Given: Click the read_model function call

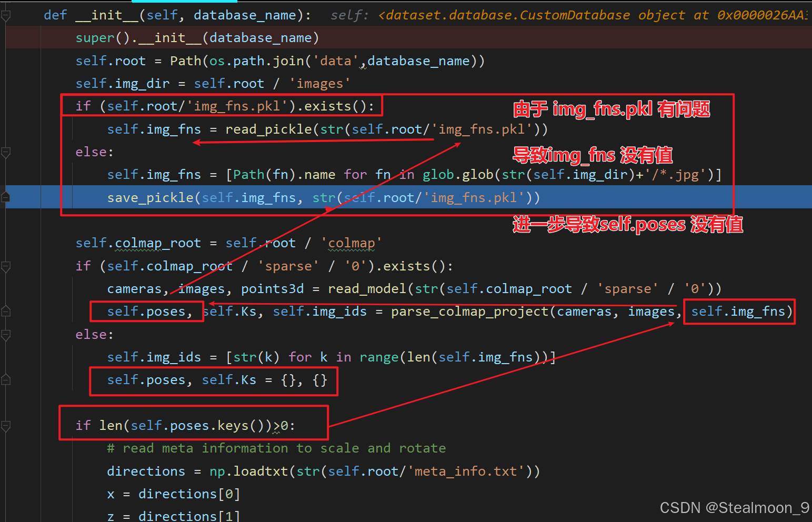Looking at the screenshot, I should pos(367,289).
